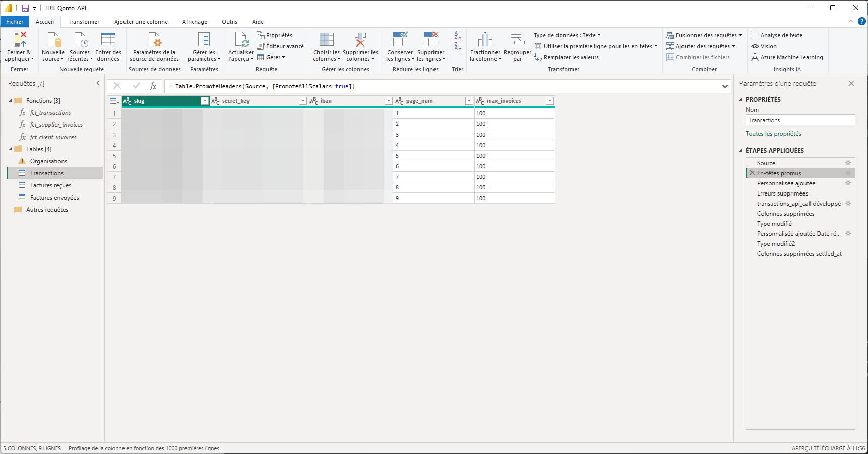This screenshot has height=454, width=868.
Task: Click Toutes les propriétés link
Action: [773, 134]
